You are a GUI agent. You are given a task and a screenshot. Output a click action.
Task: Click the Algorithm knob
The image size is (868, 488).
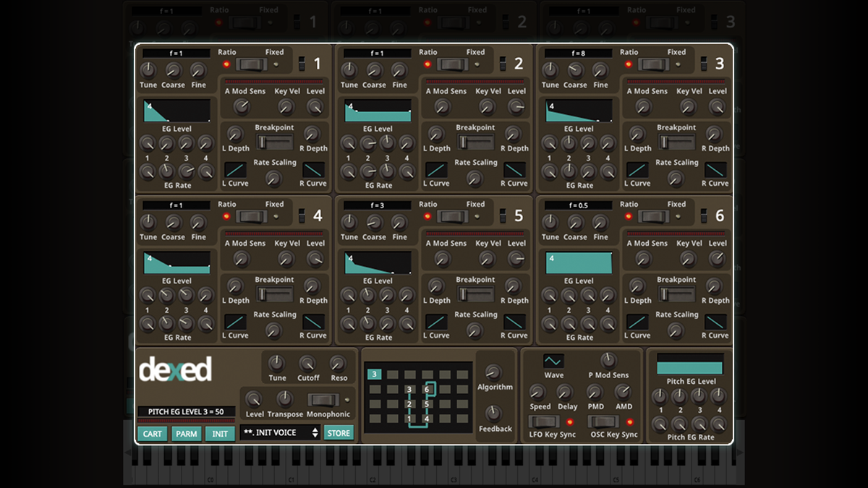pos(495,374)
